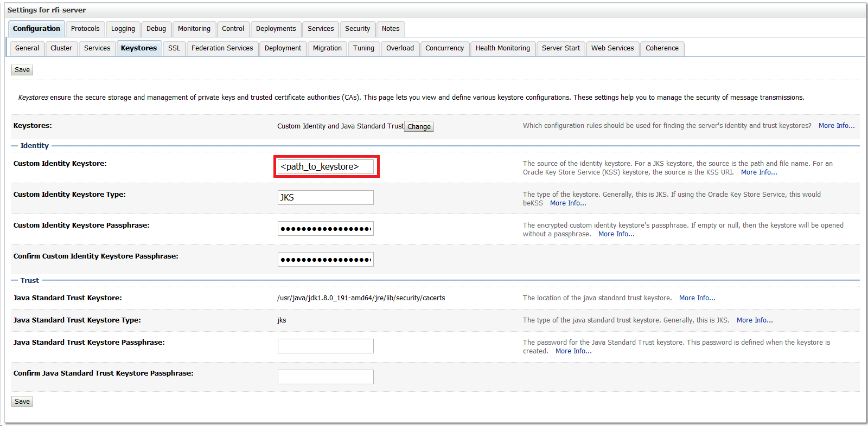Open More Info about the beKSS keystore type
This screenshot has width=868, height=426.
(x=568, y=203)
